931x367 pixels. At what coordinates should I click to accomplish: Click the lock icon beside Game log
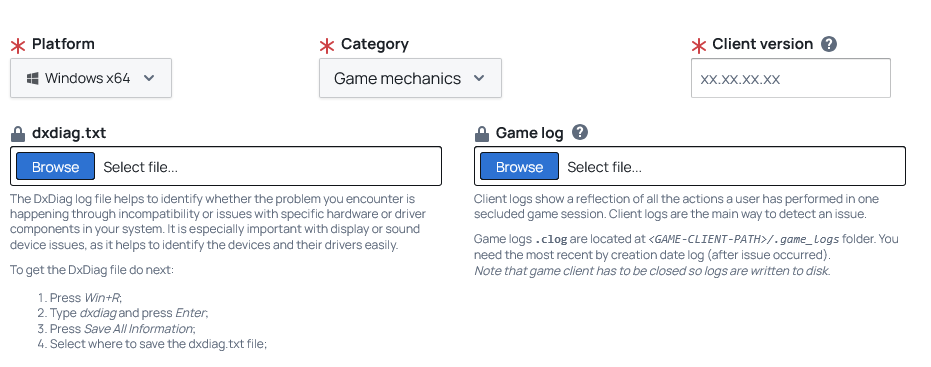pos(482,134)
